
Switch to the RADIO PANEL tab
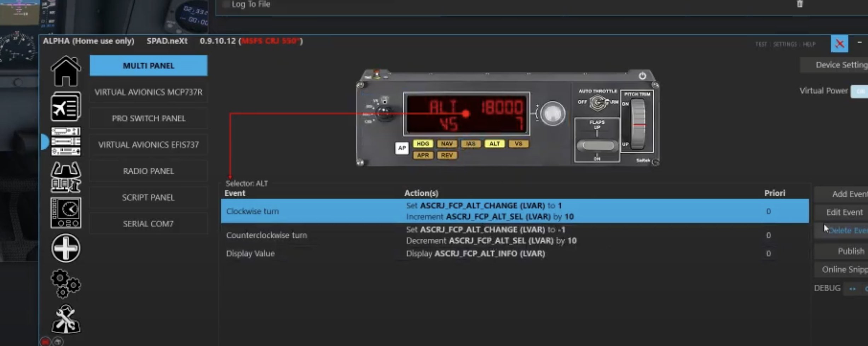tap(148, 171)
